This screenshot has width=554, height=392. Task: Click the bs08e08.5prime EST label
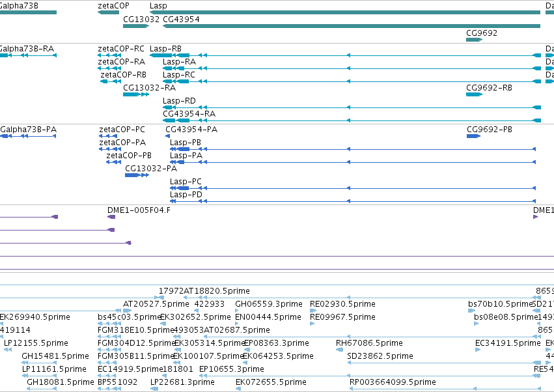506,317
